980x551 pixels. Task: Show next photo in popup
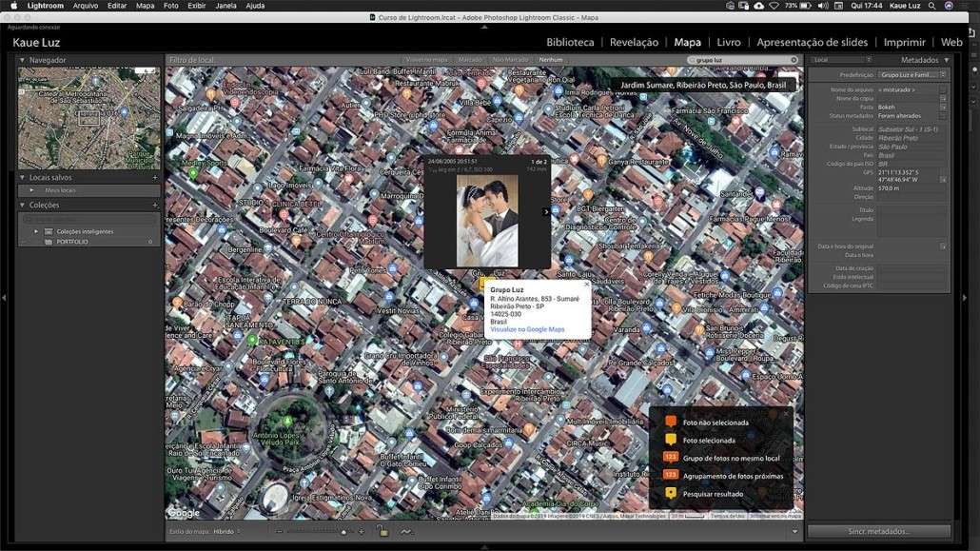click(545, 212)
